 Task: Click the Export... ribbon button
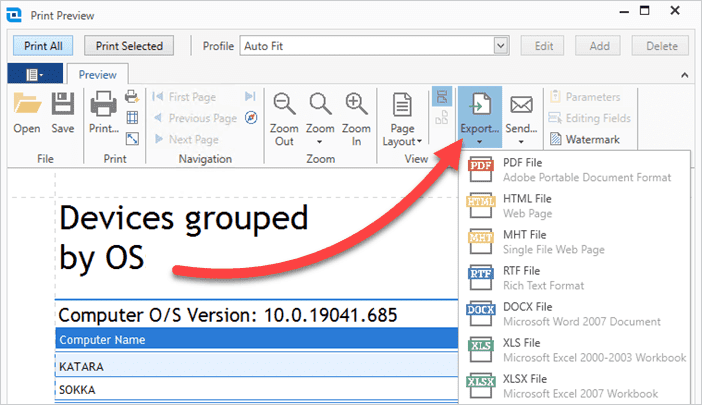pos(479,117)
